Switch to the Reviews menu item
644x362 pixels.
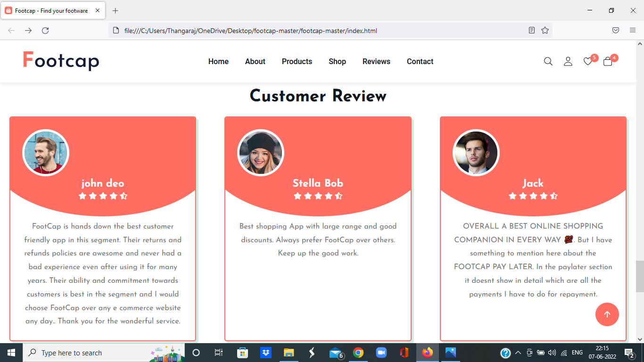pyautogui.click(x=376, y=61)
